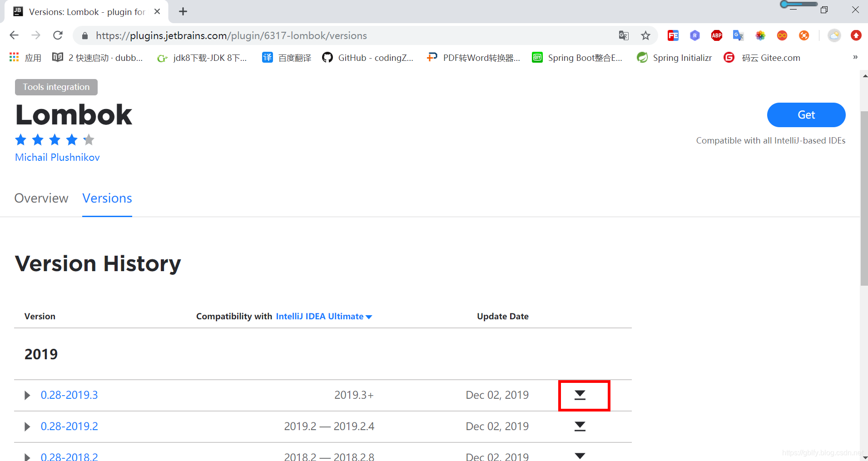Screen dimensions: 868x461
Task: Open the 0.28-2018.2 version link
Action: (x=69, y=456)
